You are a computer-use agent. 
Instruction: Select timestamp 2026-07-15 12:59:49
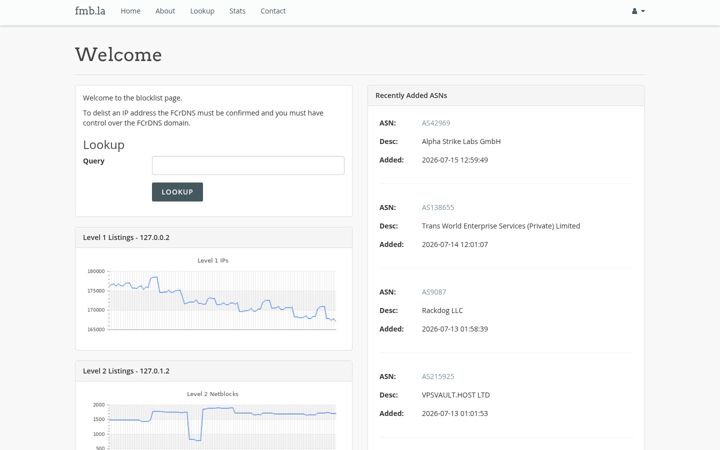click(x=455, y=160)
